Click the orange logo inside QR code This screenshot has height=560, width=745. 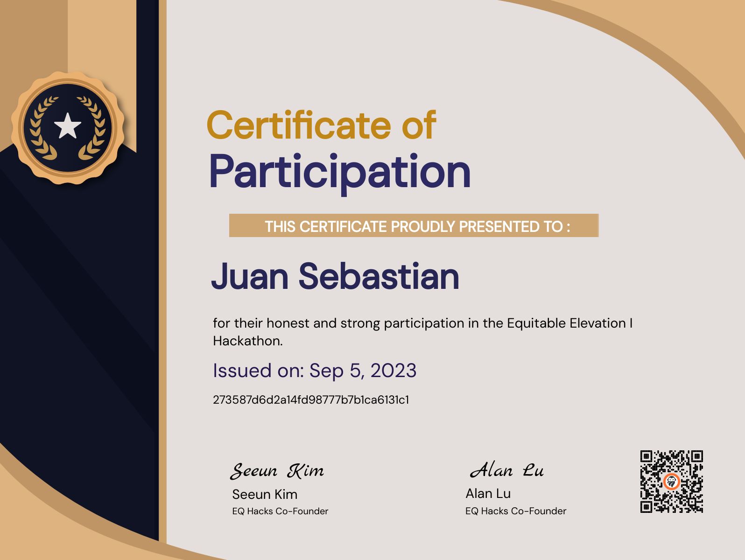tap(671, 482)
